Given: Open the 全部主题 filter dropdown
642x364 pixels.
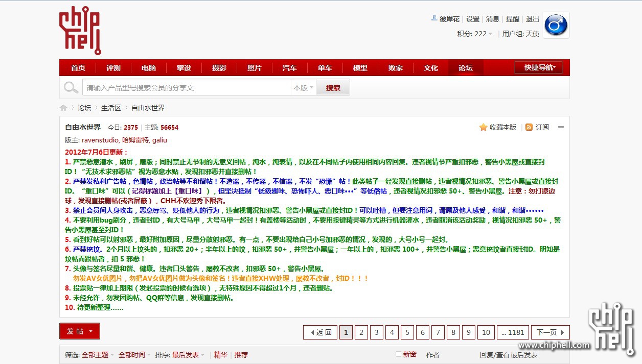Looking at the screenshot, I should point(98,355).
